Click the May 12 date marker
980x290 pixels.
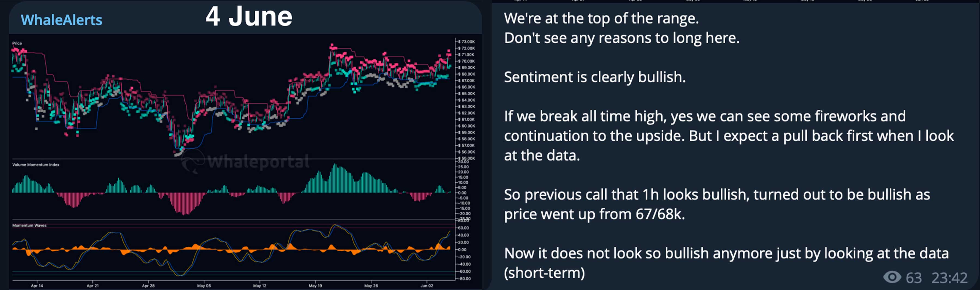[x=260, y=285]
